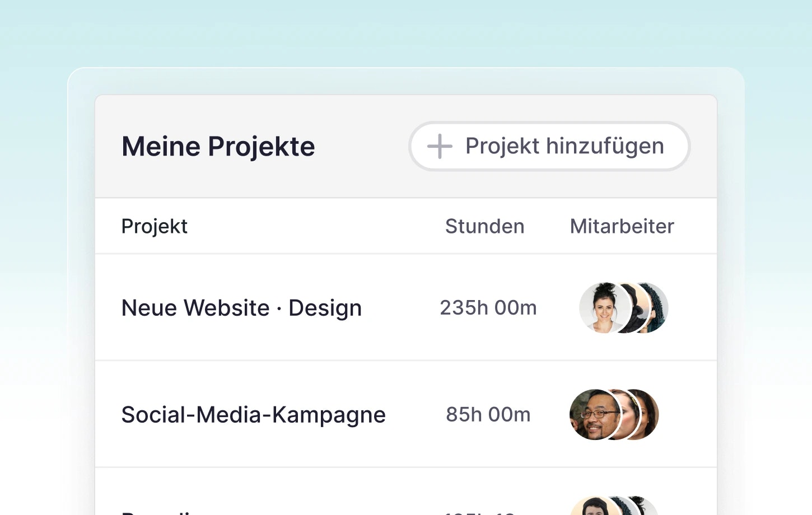Image resolution: width=812 pixels, height=515 pixels.
Task: Select the hair-bun woman avatar in Neue Website row
Action: [602, 308]
